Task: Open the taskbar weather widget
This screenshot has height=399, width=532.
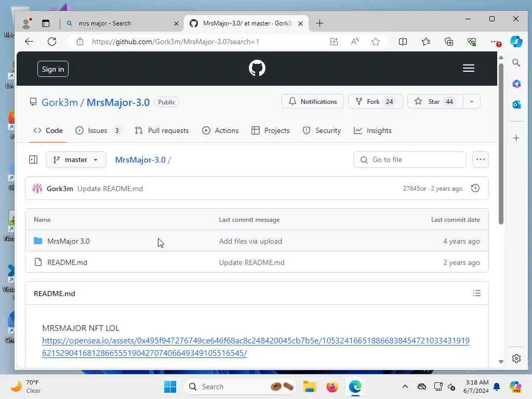Action: 25,387
